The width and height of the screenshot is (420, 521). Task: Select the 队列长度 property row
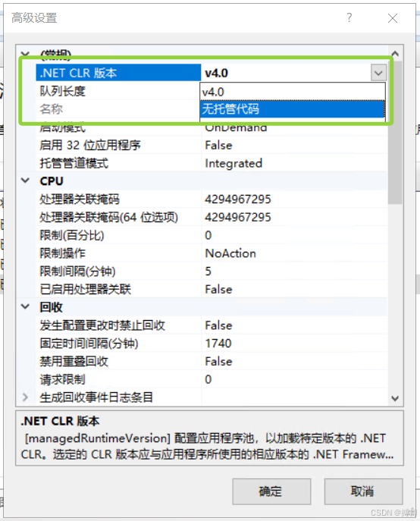(118, 91)
